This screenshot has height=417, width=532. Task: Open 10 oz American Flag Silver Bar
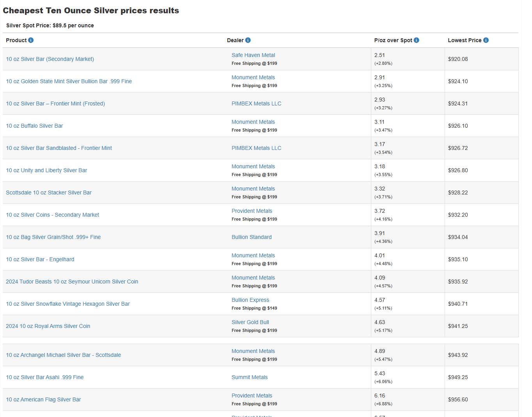[x=44, y=399]
